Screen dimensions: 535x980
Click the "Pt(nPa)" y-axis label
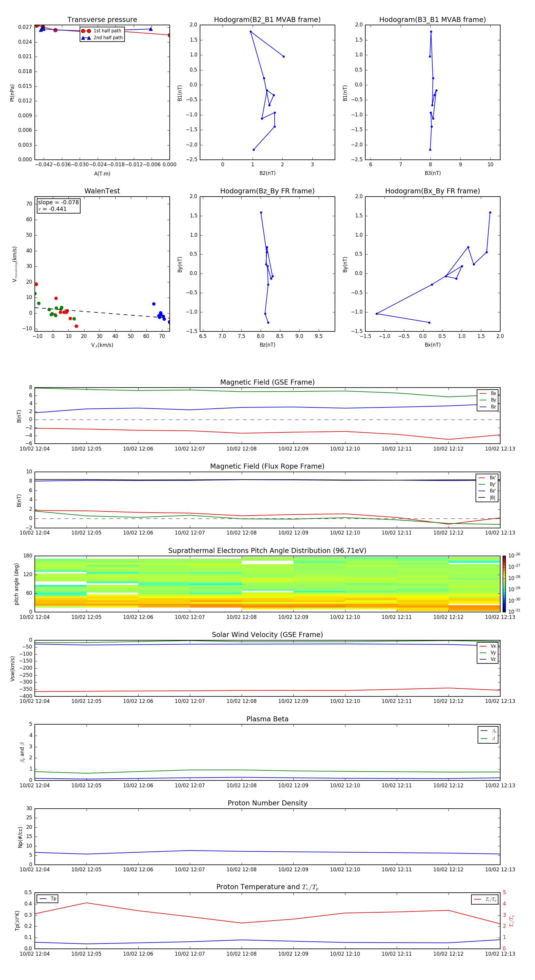coord(12,93)
